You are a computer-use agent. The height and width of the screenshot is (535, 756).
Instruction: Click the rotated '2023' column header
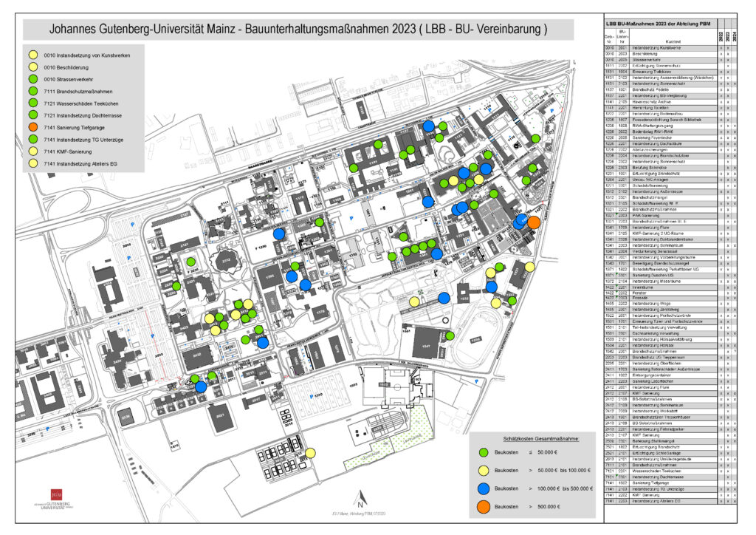[x=727, y=36]
